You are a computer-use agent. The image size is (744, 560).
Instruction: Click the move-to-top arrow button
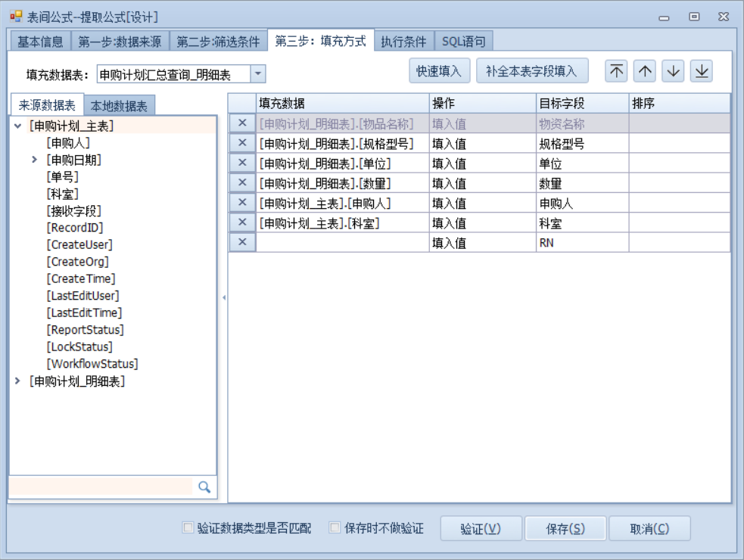[617, 71]
